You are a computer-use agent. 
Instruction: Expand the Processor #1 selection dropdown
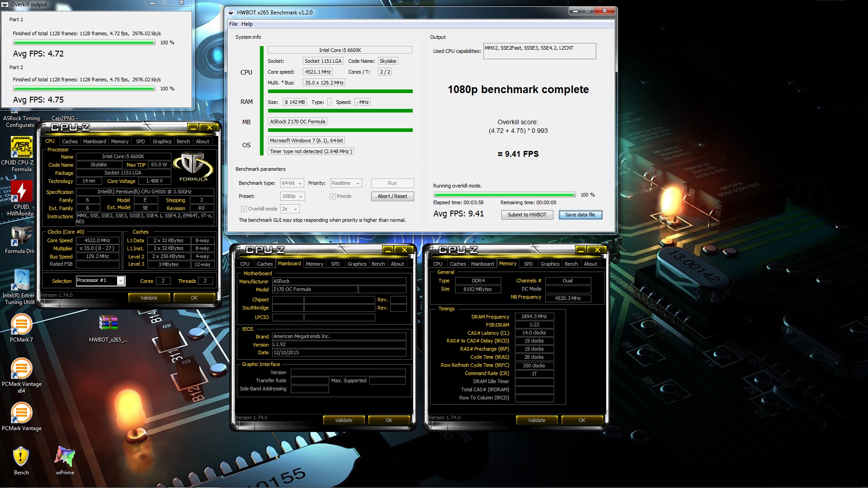[x=121, y=281]
